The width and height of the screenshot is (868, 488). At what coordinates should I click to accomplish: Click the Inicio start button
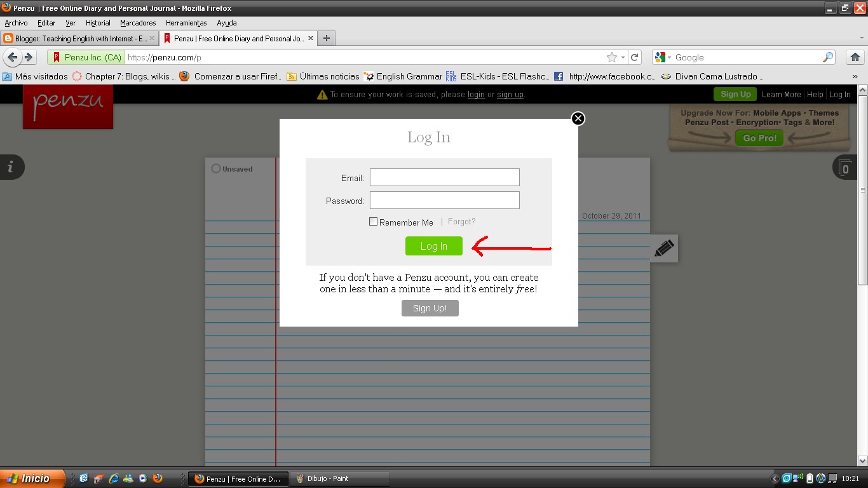(32, 478)
